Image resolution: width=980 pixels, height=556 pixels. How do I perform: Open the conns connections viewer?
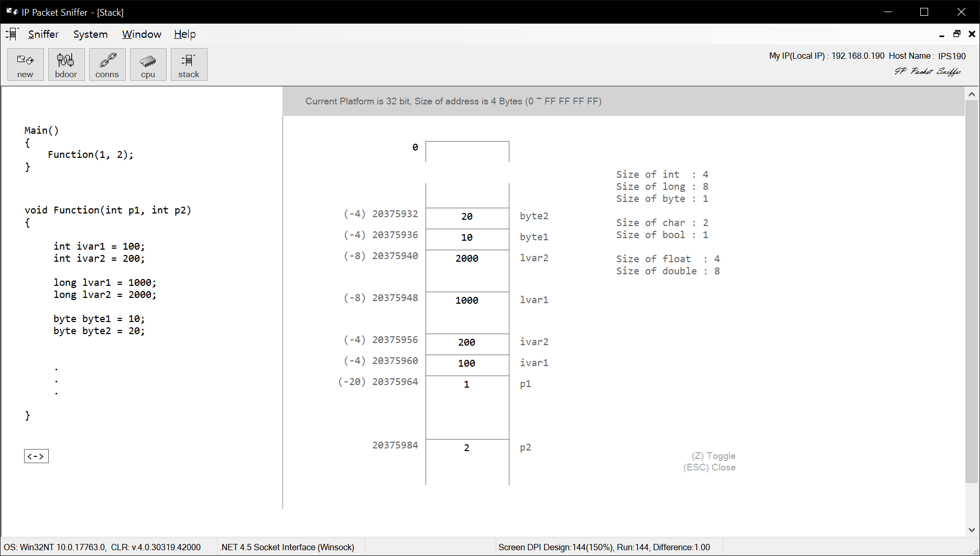tap(107, 64)
